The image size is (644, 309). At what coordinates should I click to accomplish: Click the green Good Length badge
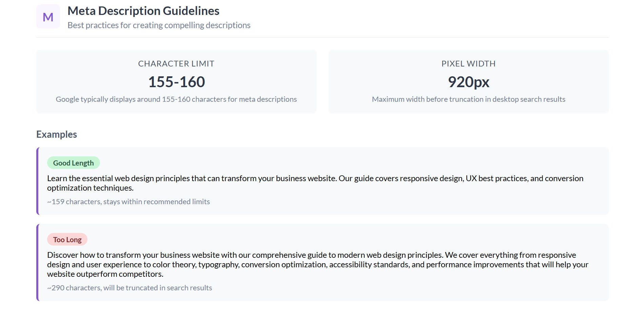(73, 163)
